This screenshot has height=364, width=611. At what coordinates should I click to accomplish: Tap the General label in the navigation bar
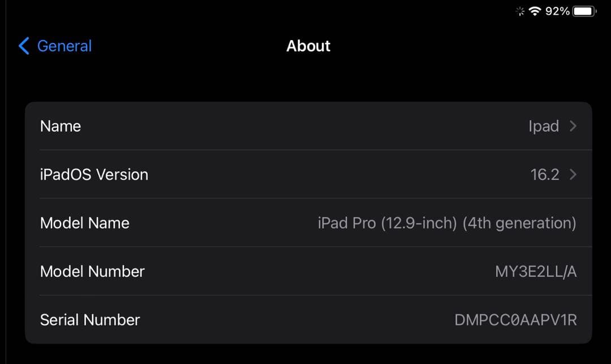click(x=64, y=46)
